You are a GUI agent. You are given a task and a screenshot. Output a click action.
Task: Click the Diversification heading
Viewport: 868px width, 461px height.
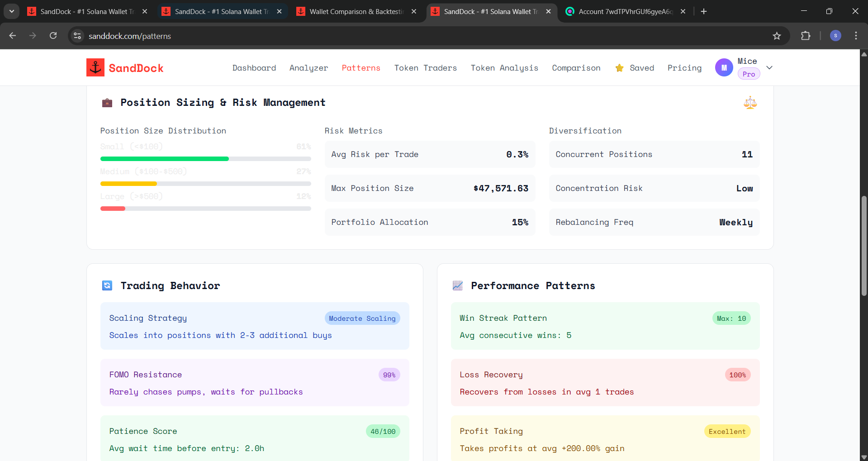585,131
